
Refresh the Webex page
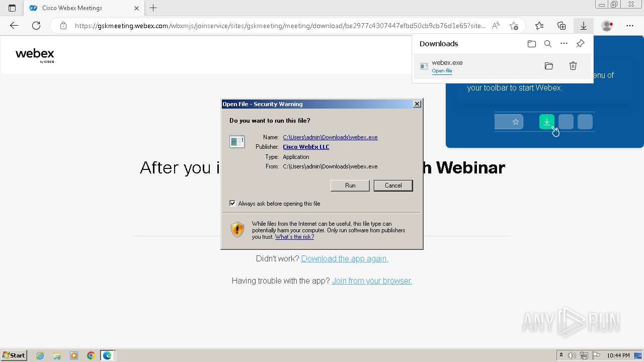click(36, 26)
